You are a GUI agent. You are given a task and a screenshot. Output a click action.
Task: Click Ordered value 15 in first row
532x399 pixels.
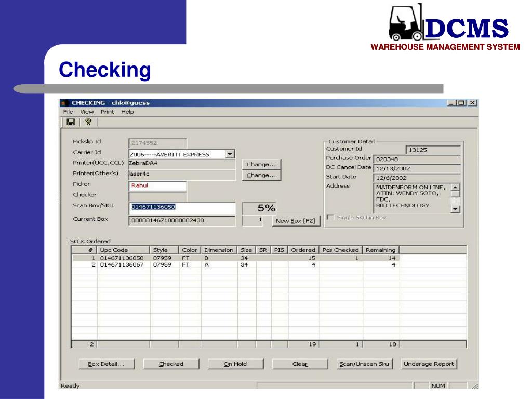pyautogui.click(x=312, y=258)
